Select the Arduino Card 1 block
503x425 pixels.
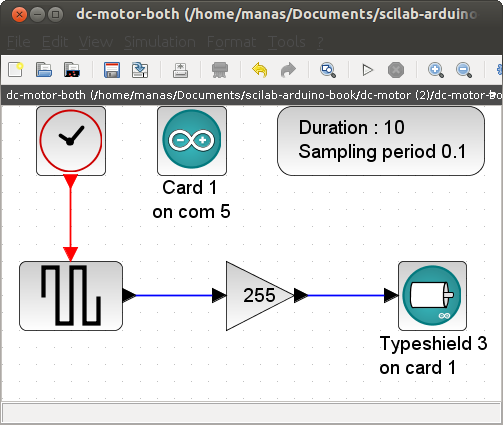click(x=192, y=141)
